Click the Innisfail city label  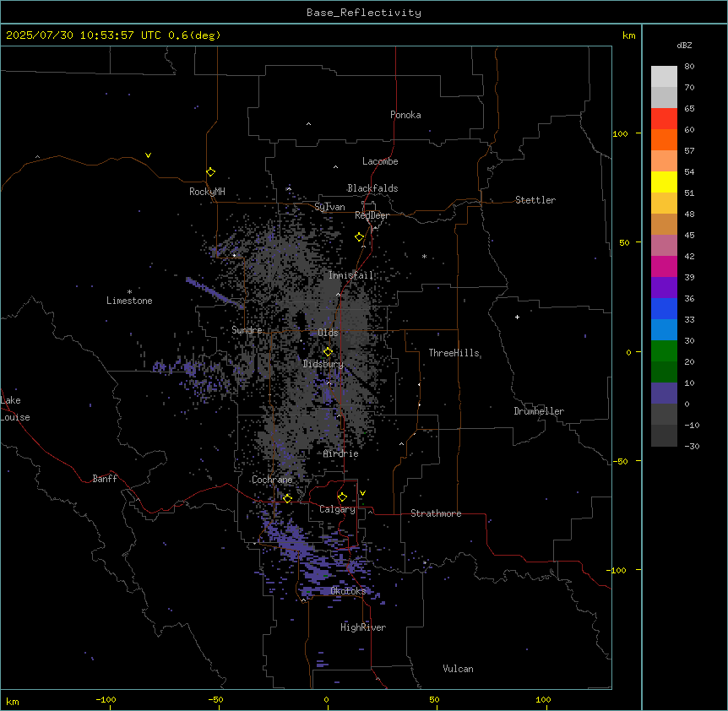(x=351, y=275)
